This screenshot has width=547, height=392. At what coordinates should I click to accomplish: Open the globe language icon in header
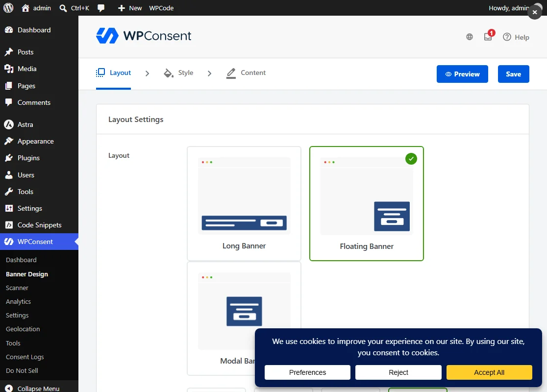pyautogui.click(x=470, y=37)
